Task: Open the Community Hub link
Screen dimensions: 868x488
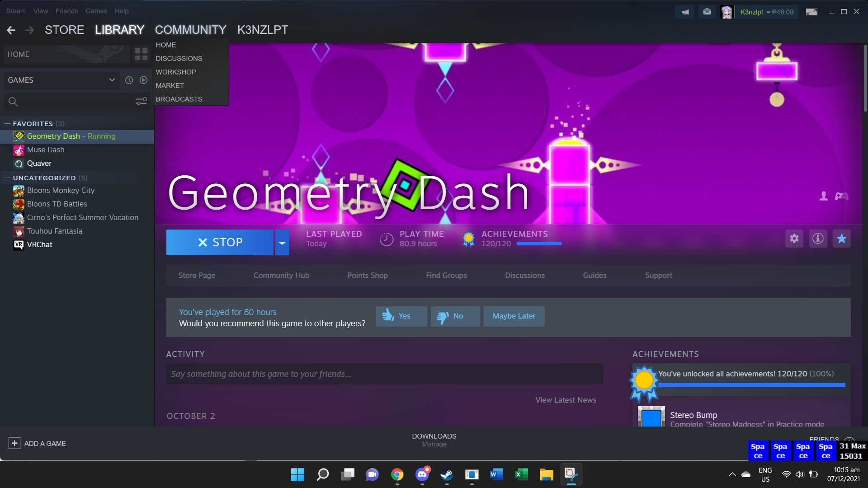Action: click(x=281, y=275)
